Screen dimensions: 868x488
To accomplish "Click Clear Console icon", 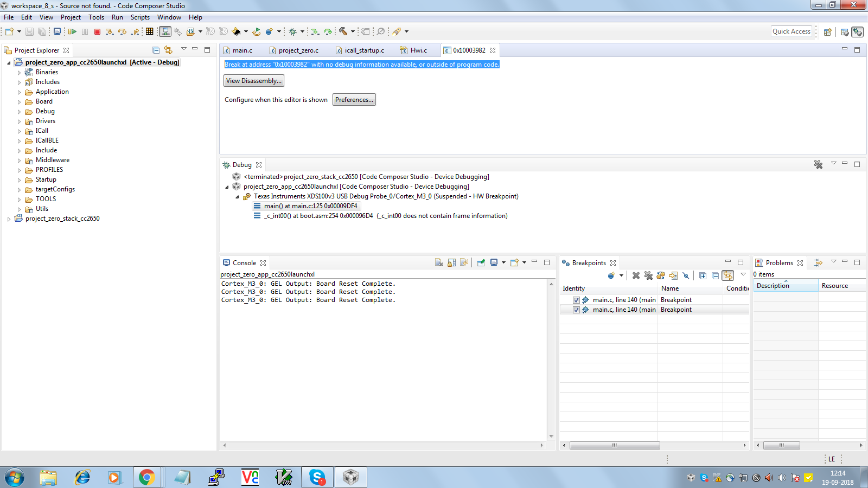I will tap(439, 262).
